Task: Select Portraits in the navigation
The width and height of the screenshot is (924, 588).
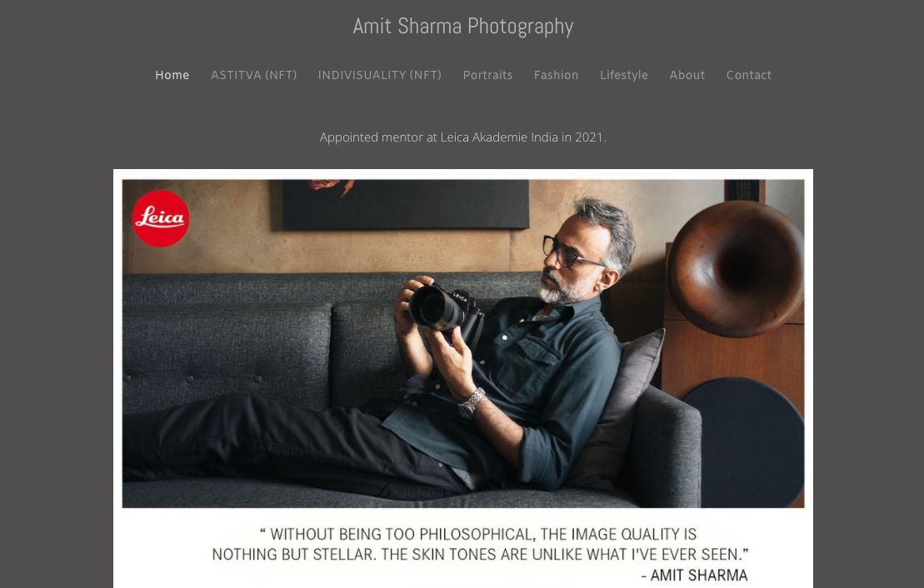Action: [x=487, y=75]
